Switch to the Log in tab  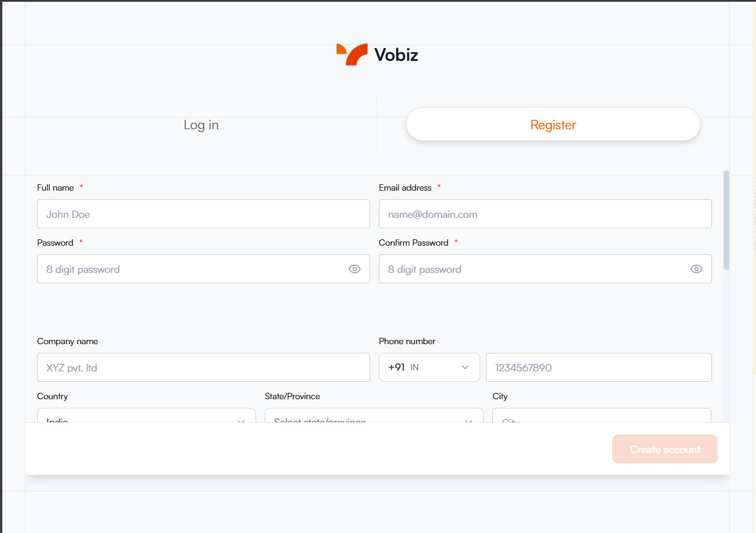point(200,124)
